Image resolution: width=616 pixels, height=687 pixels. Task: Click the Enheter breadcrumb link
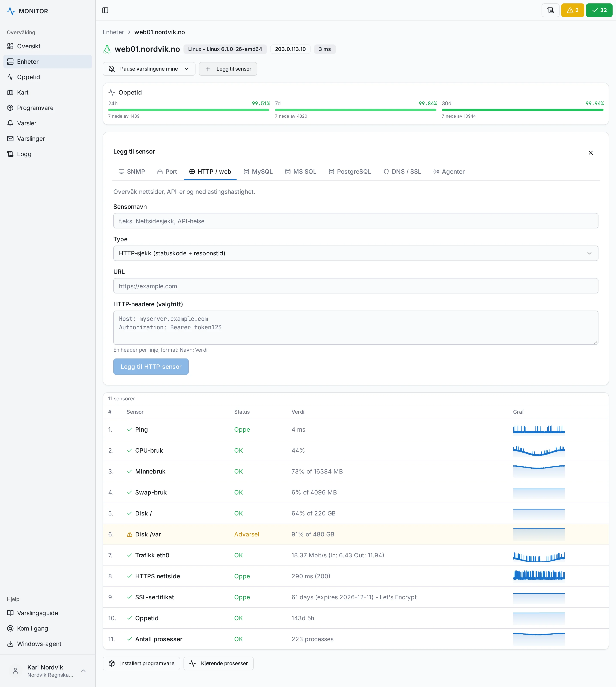click(113, 32)
